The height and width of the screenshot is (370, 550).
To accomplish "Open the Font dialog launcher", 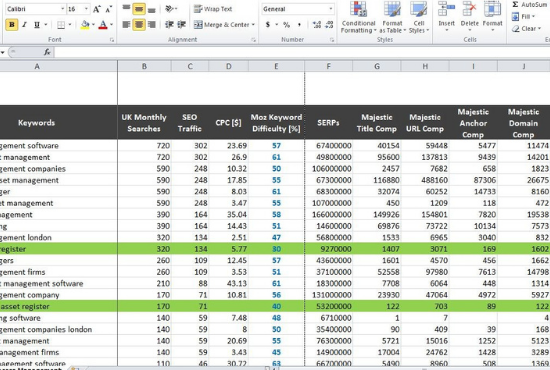I will 112,40.
